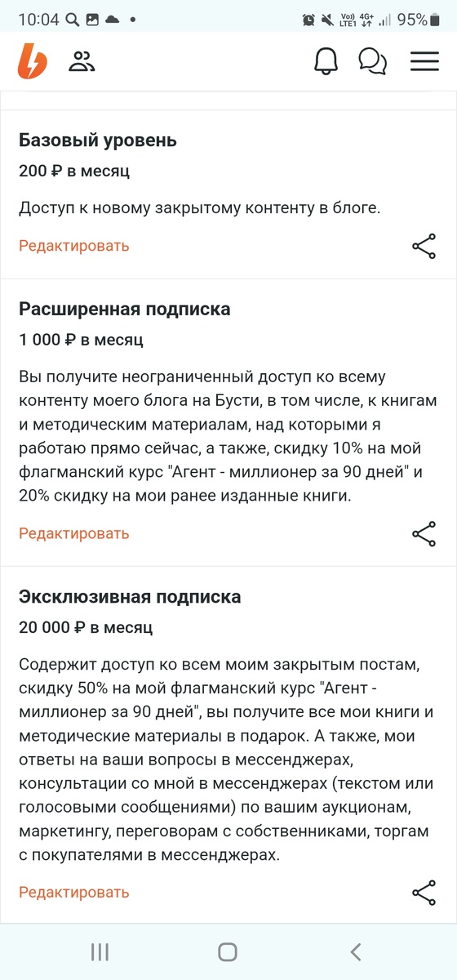Select the Эксклюзивная подписка heading
Viewport: 457px width, 980px height.
tap(130, 598)
